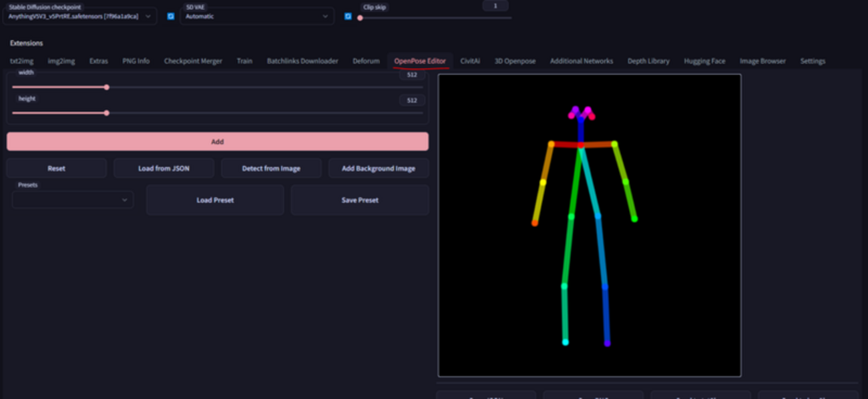This screenshot has height=399, width=868.
Task: Click the height value input field
Action: tap(412, 101)
